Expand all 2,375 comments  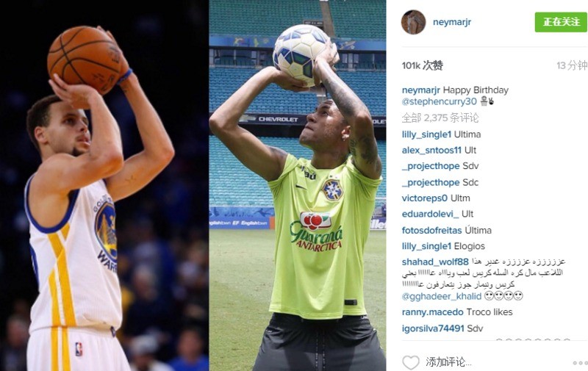tap(440, 118)
